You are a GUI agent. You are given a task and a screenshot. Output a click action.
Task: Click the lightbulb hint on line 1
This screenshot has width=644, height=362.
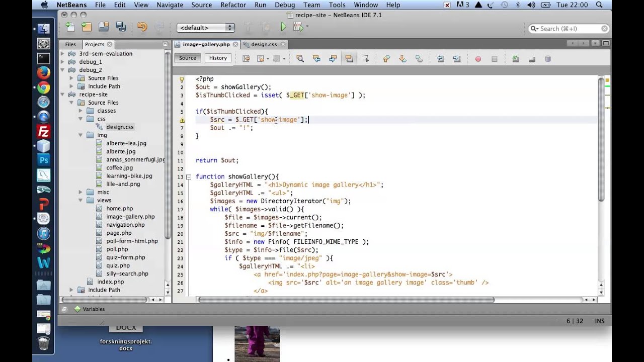(x=182, y=79)
